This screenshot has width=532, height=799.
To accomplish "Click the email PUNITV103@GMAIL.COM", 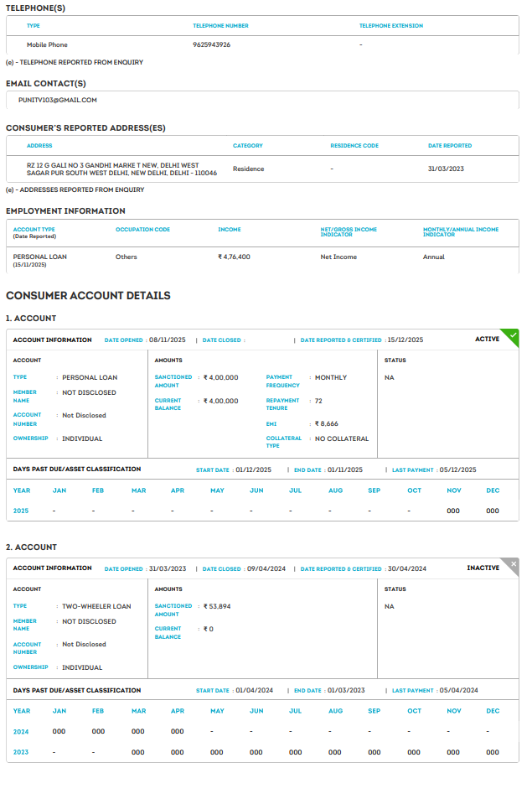I will 58,100.
